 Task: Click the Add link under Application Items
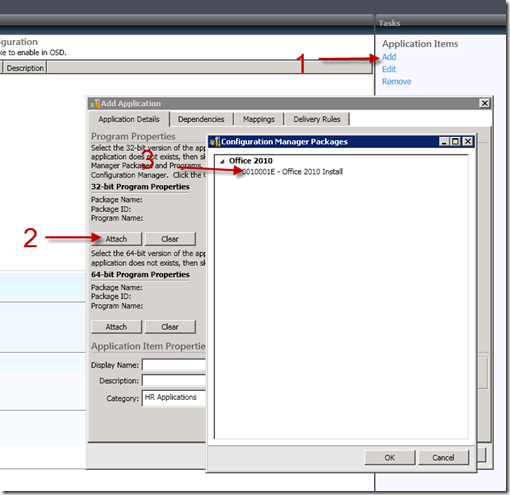(389, 57)
